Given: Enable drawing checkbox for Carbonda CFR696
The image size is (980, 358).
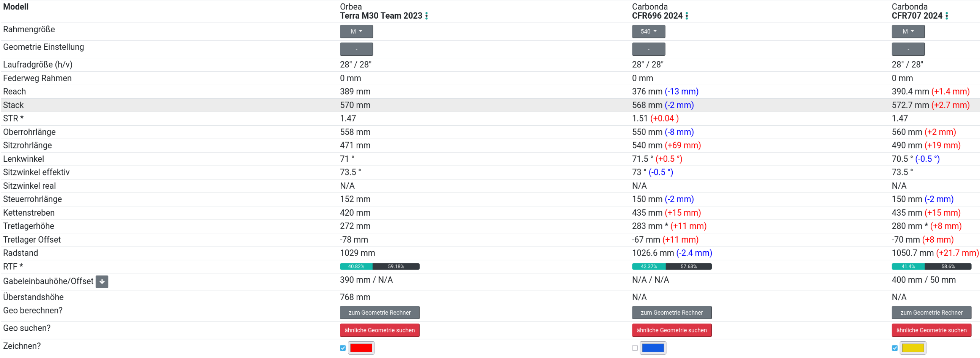Looking at the screenshot, I should click(635, 348).
